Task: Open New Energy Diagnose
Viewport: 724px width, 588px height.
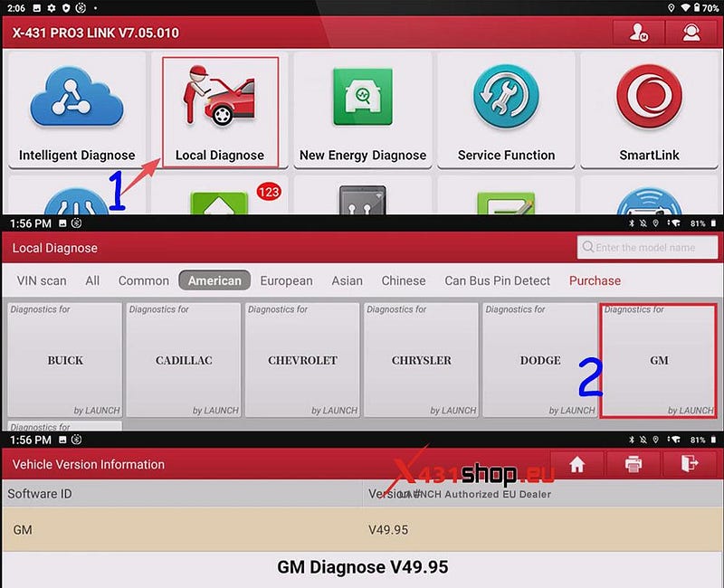Action: pyautogui.click(x=363, y=110)
